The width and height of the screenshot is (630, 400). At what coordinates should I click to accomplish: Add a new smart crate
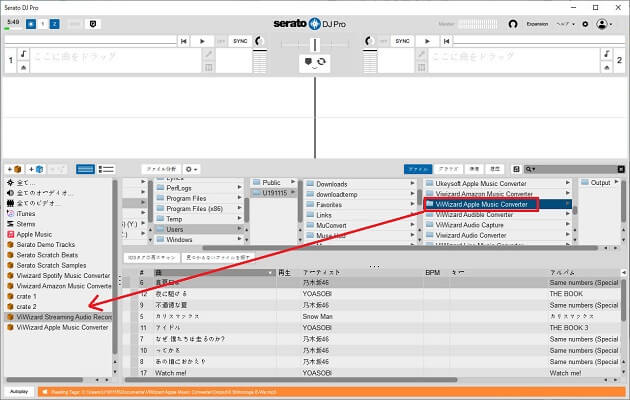36,169
